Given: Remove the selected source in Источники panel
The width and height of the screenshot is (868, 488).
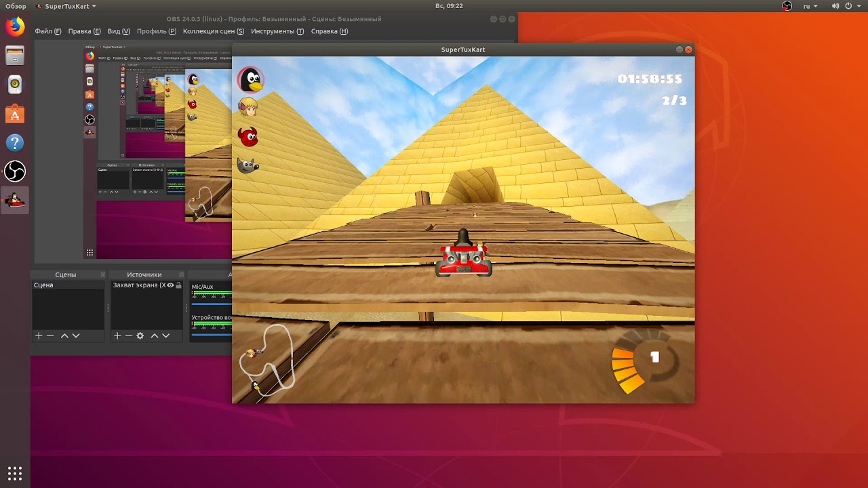Looking at the screenshot, I should 129,335.
